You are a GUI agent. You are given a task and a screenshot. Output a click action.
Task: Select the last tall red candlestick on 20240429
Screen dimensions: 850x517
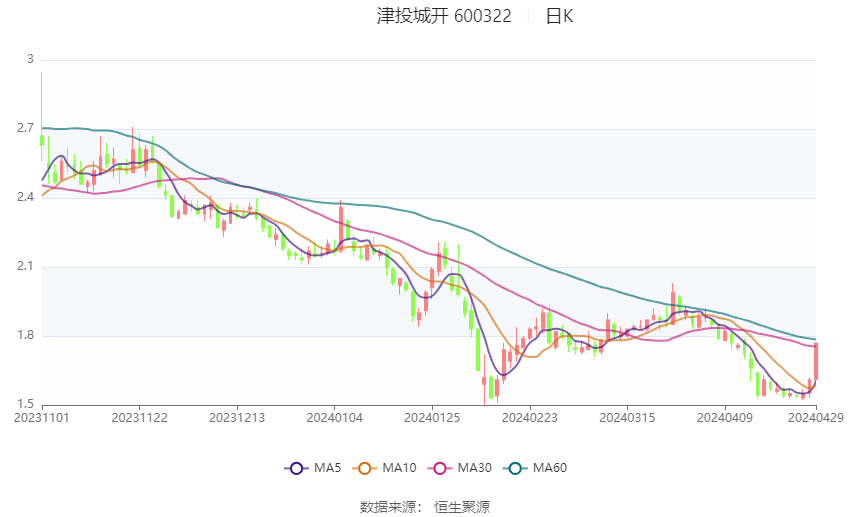pyautogui.click(x=816, y=361)
